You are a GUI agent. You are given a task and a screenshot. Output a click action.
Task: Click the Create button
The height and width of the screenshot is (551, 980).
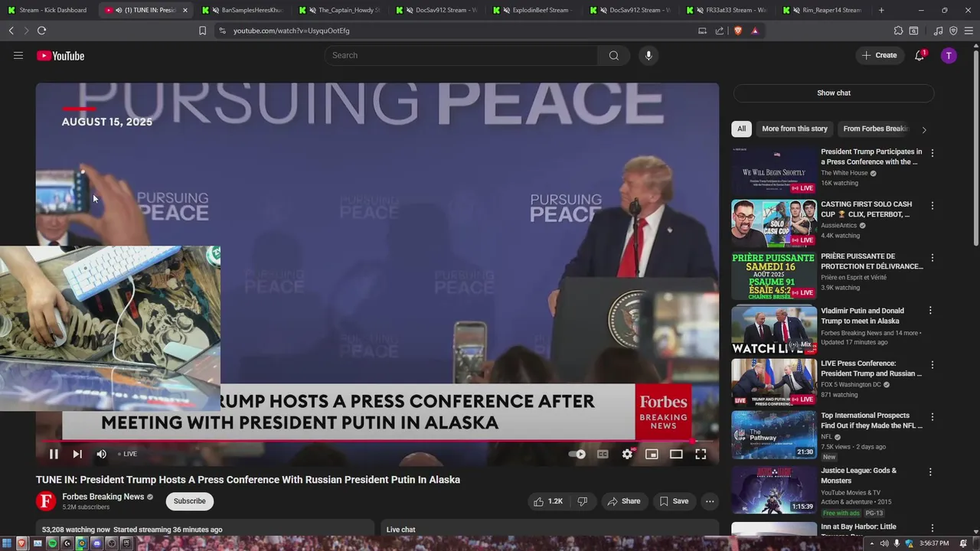pos(879,55)
